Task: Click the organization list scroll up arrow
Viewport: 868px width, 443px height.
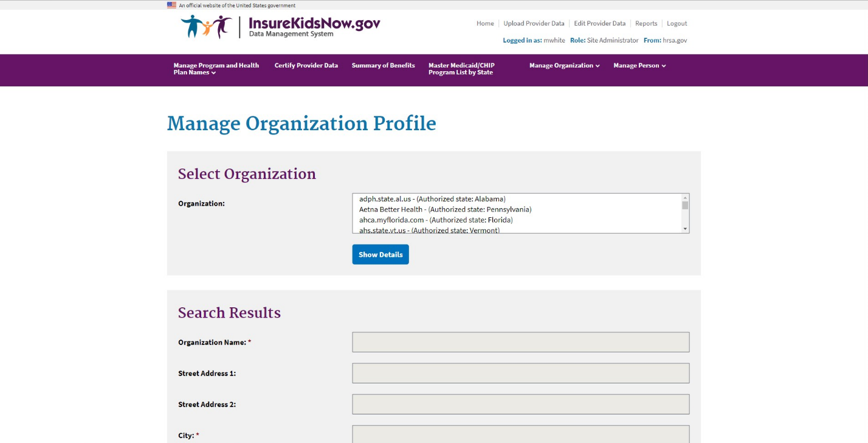Action: 685,197
